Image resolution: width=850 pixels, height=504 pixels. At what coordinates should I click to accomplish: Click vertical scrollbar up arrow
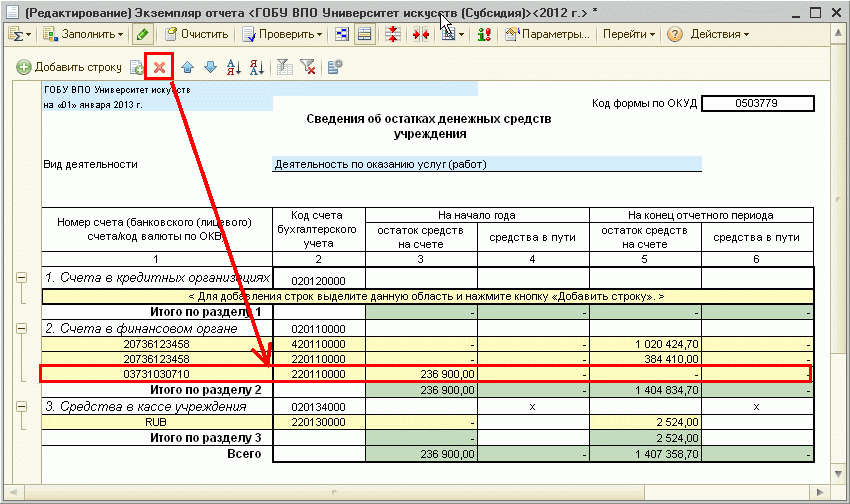pos(838,32)
